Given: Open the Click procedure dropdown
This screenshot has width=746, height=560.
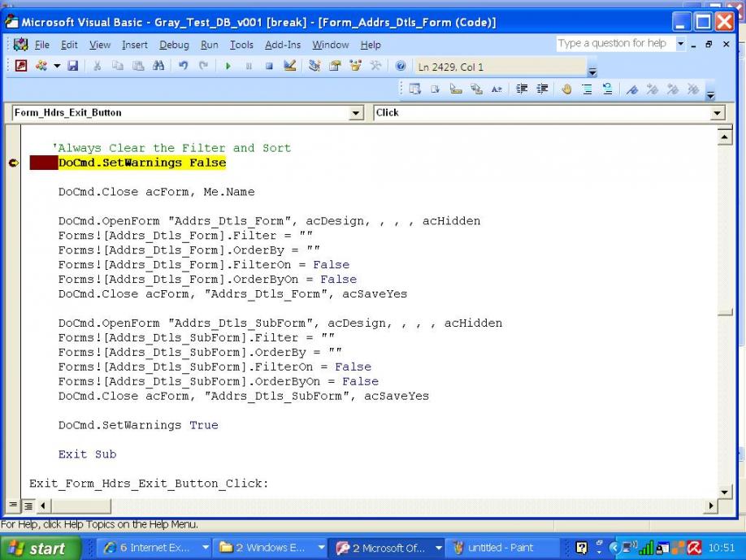Looking at the screenshot, I should (717, 113).
